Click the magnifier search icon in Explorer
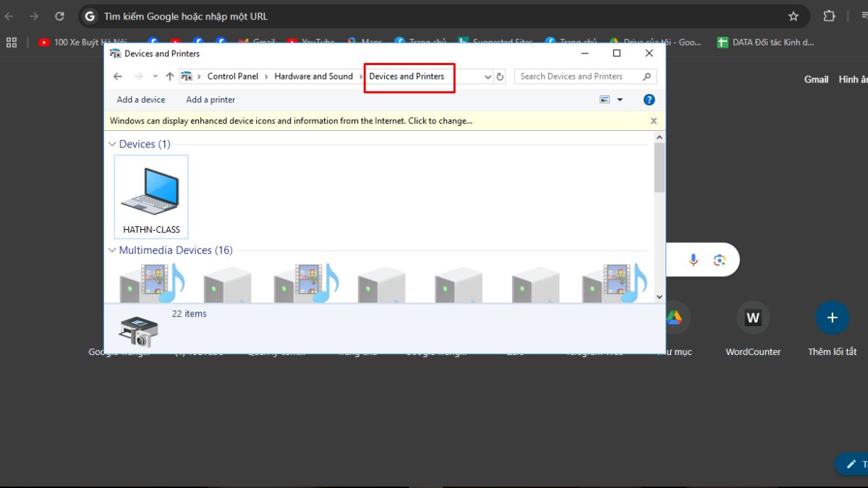 point(647,77)
